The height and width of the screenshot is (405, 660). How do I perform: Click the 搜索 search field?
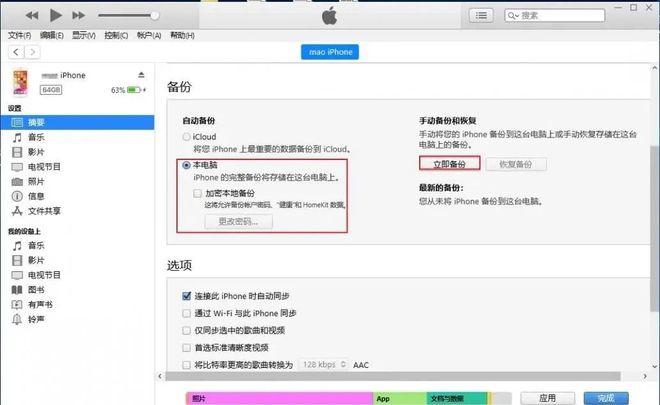tap(555, 16)
